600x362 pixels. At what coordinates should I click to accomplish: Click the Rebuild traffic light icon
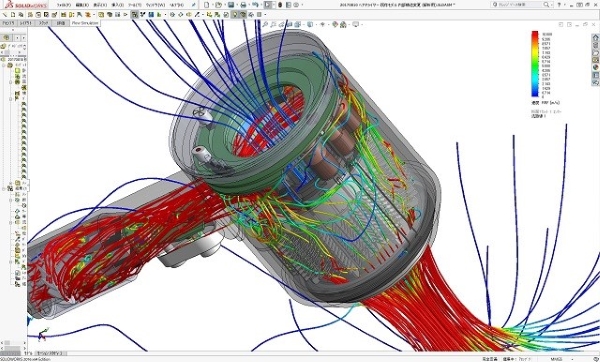tap(280, 5)
